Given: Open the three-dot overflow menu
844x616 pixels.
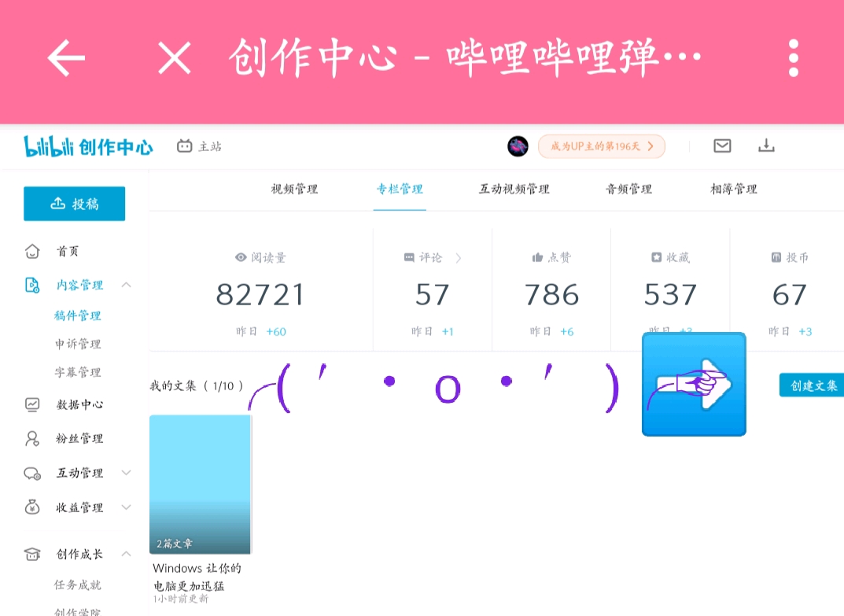Looking at the screenshot, I should 794,57.
